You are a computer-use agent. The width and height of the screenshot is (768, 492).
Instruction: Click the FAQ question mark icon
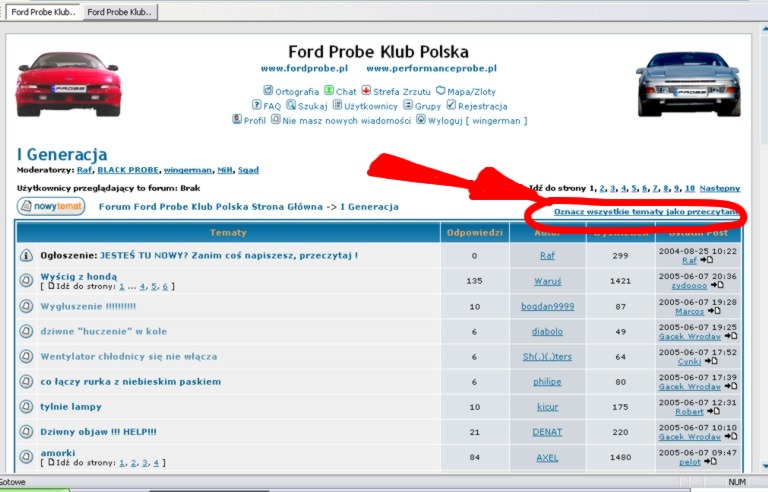click(x=256, y=105)
